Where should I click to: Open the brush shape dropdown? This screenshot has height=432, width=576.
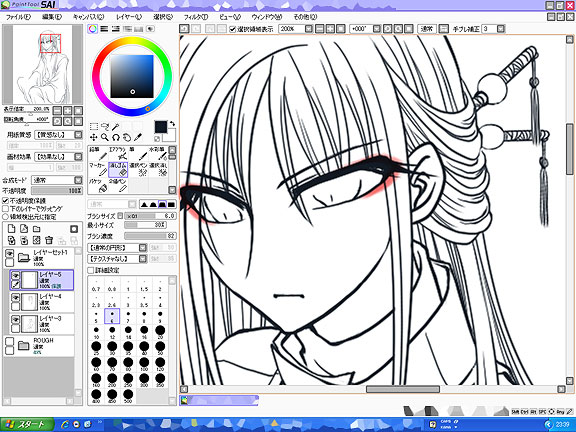click(143, 248)
